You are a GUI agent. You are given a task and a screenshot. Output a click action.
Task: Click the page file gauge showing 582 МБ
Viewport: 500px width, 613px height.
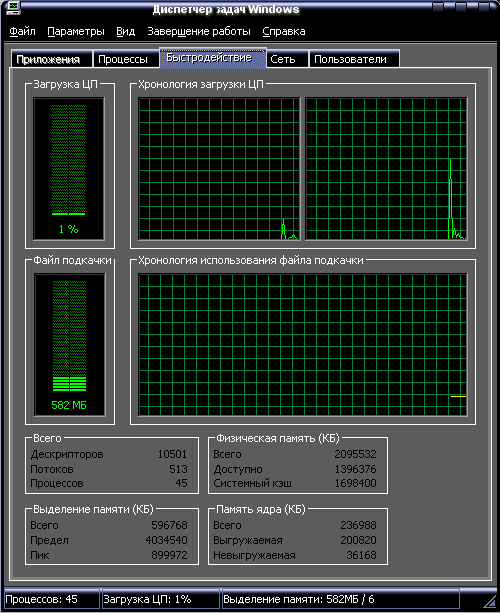pyautogui.click(x=70, y=345)
